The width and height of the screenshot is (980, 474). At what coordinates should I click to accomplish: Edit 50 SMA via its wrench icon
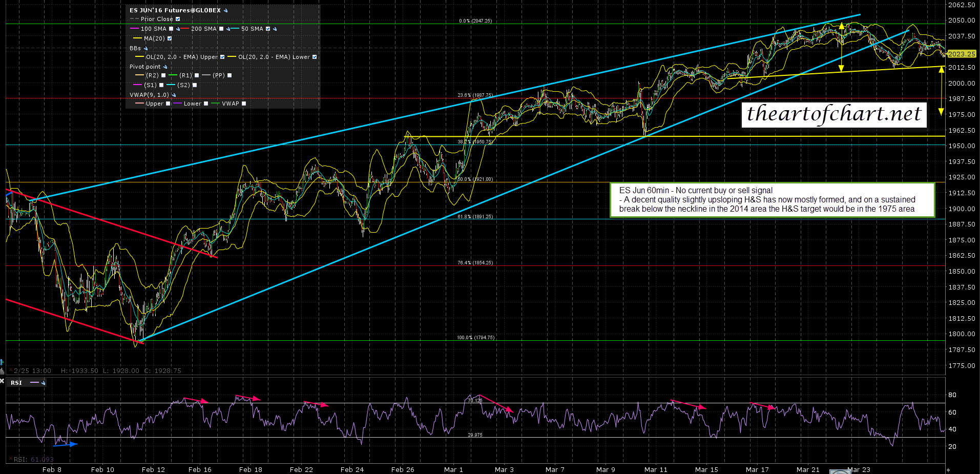click(x=275, y=29)
